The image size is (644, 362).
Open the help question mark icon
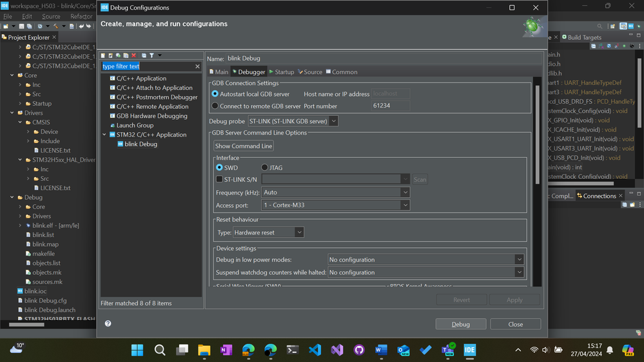108,323
